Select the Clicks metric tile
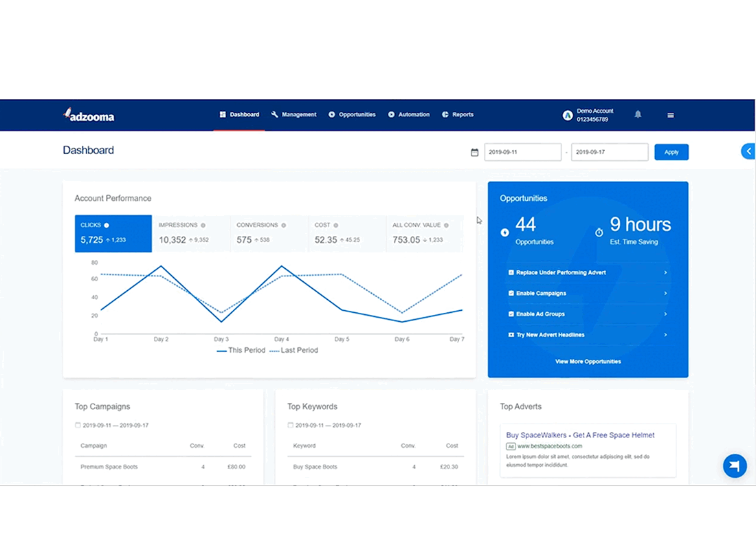 pos(113,233)
